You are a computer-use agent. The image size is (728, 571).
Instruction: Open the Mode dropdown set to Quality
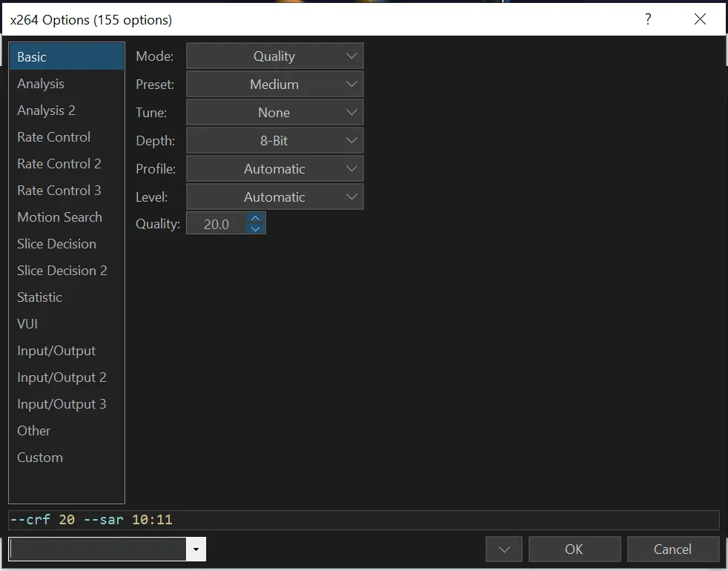tap(275, 56)
